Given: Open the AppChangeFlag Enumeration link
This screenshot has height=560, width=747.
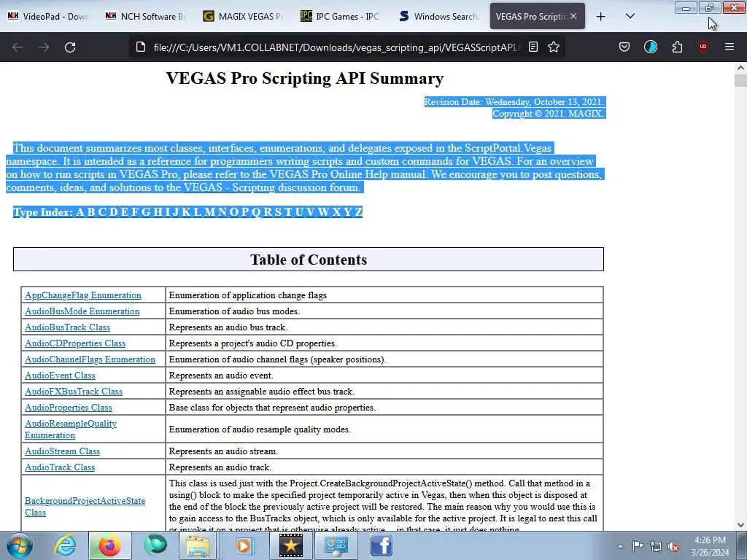Looking at the screenshot, I should coord(83,295).
